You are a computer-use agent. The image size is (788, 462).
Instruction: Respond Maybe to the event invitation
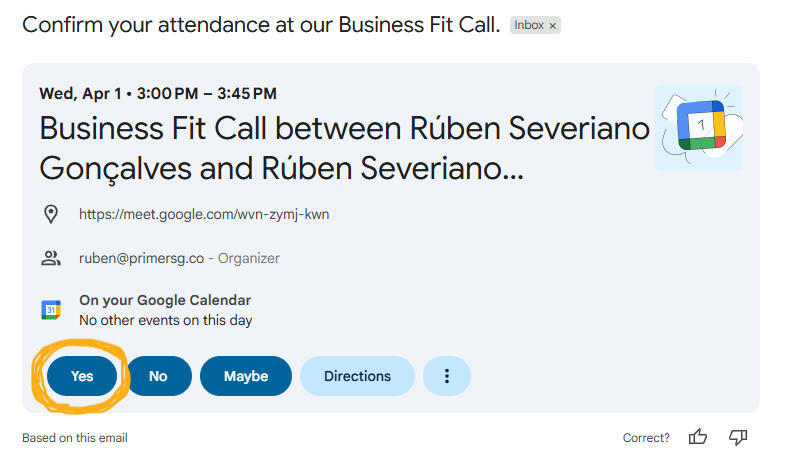click(x=246, y=376)
